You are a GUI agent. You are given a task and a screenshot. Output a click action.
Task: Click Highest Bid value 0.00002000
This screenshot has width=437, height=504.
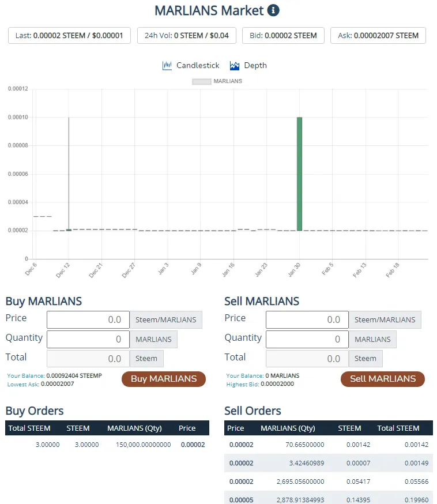click(x=277, y=384)
